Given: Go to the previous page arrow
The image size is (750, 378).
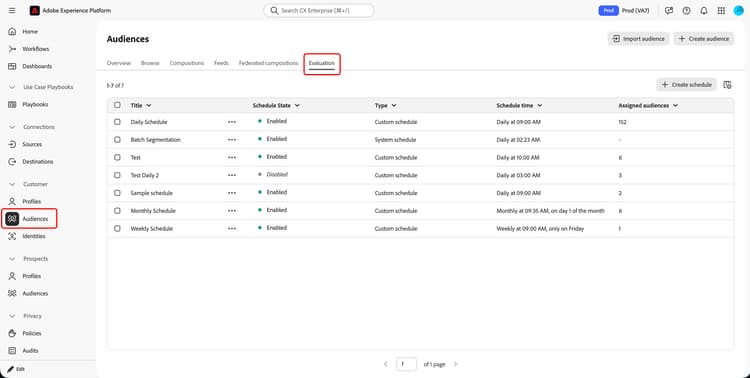Looking at the screenshot, I should [x=386, y=364].
